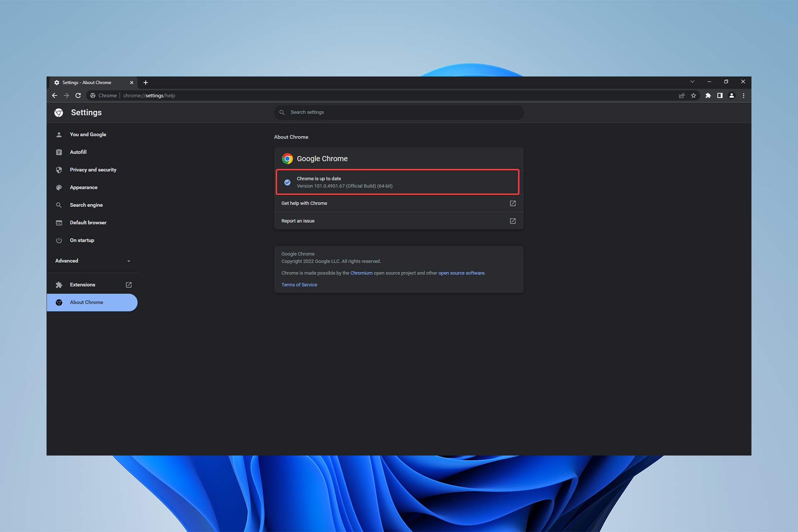Image resolution: width=798 pixels, height=532 pixels.
Task: Open the open source software link
Action: [x=461, y=273]
